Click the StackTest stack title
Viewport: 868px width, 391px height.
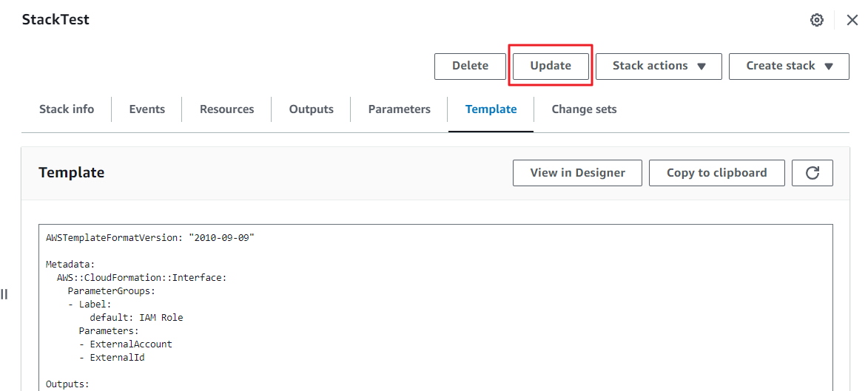55,20
